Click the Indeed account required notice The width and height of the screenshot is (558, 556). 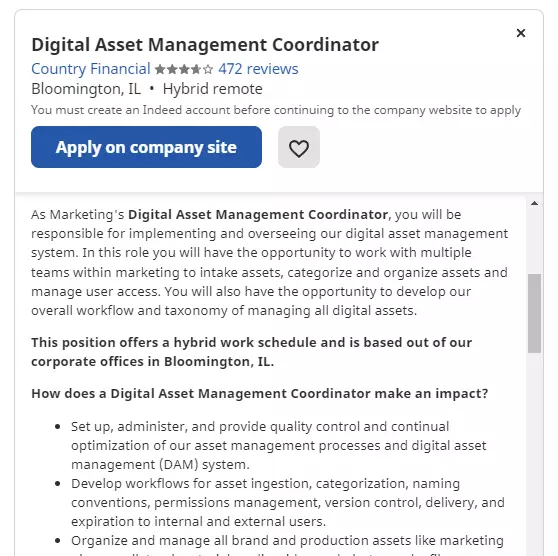pyautogui.click(x=276, y=110)
